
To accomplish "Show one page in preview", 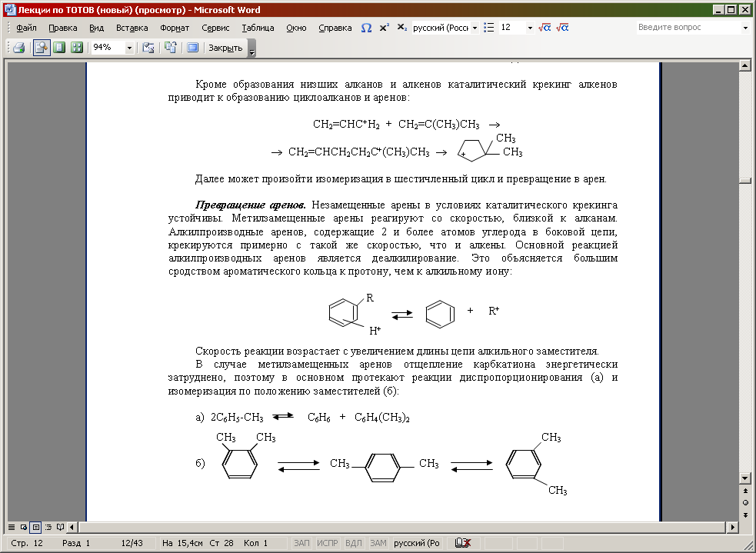I will click(59, 47).
